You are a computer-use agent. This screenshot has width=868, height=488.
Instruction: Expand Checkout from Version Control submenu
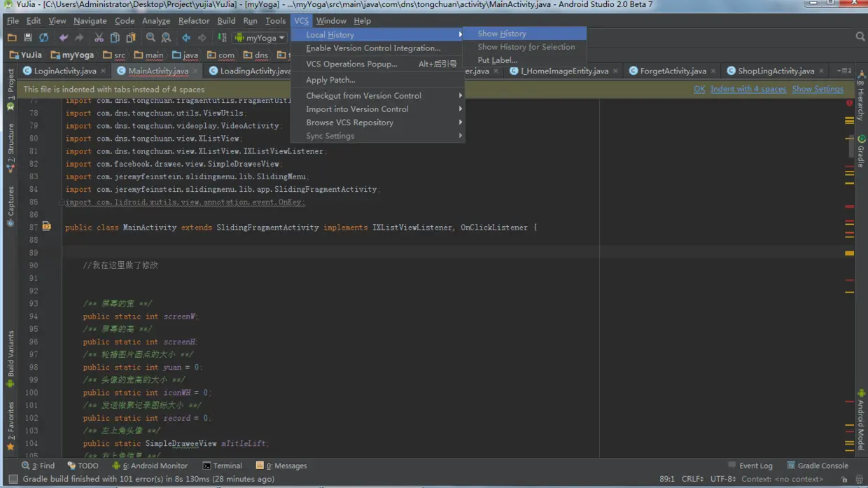click(x=377, y=95)
